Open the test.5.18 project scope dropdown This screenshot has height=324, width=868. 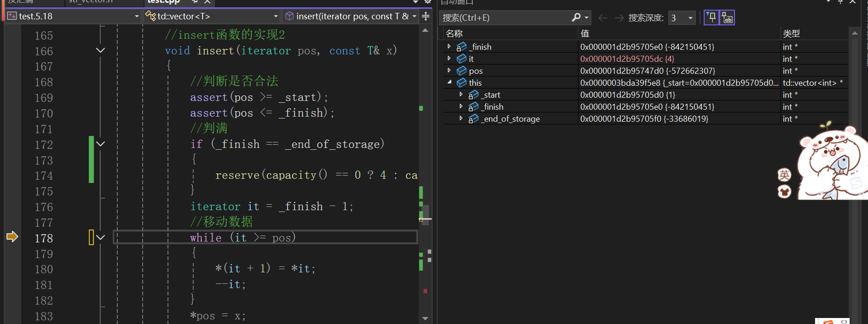point(137,17)
